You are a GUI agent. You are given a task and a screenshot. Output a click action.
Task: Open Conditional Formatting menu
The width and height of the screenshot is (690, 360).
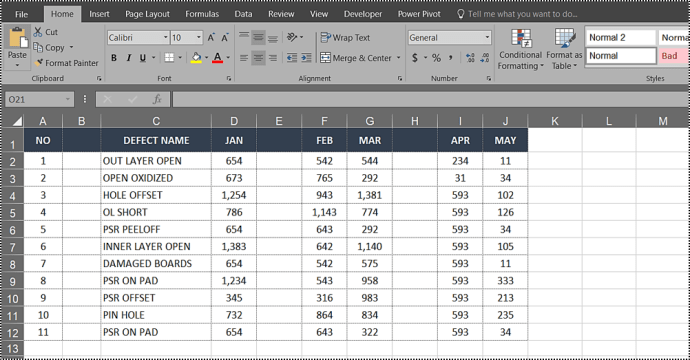[521, 49]
